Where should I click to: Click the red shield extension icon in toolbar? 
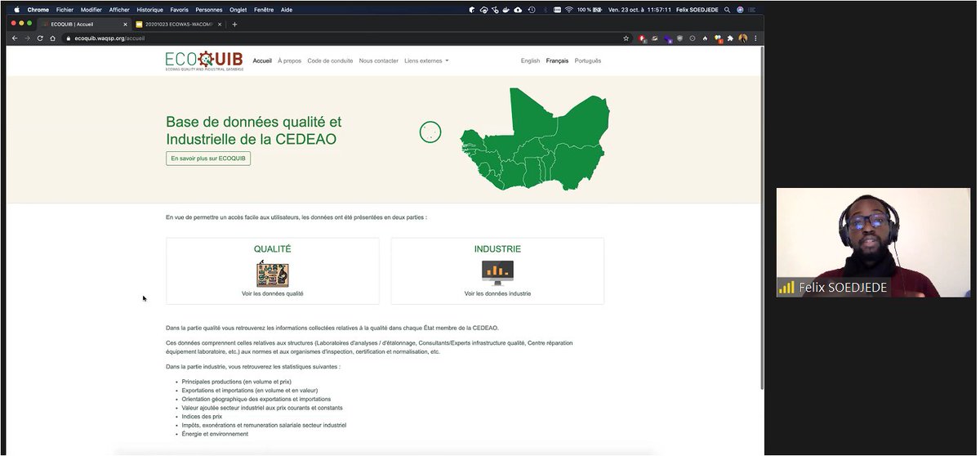point(642,38)
